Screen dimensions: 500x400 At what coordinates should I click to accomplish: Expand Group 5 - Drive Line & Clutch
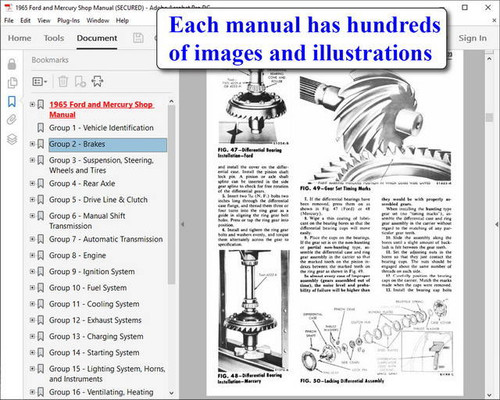coord(32,200)
